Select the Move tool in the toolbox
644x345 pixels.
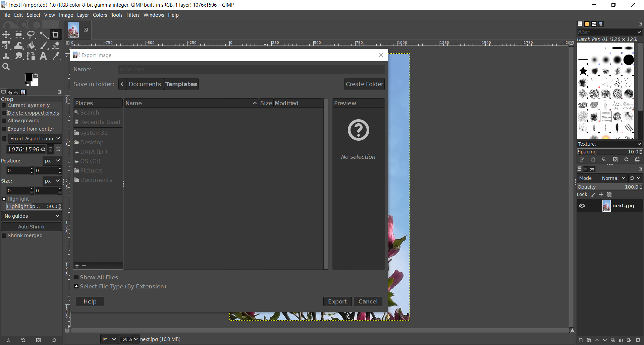coord(6,34)
